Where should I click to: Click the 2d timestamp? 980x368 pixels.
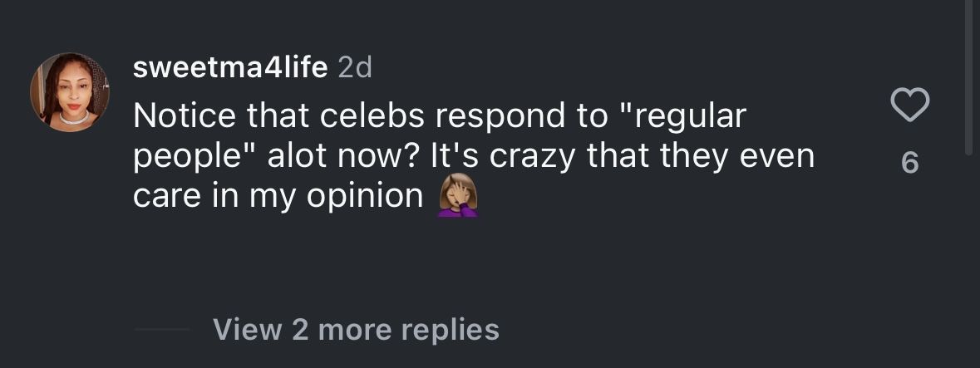(x=355, y=67)
